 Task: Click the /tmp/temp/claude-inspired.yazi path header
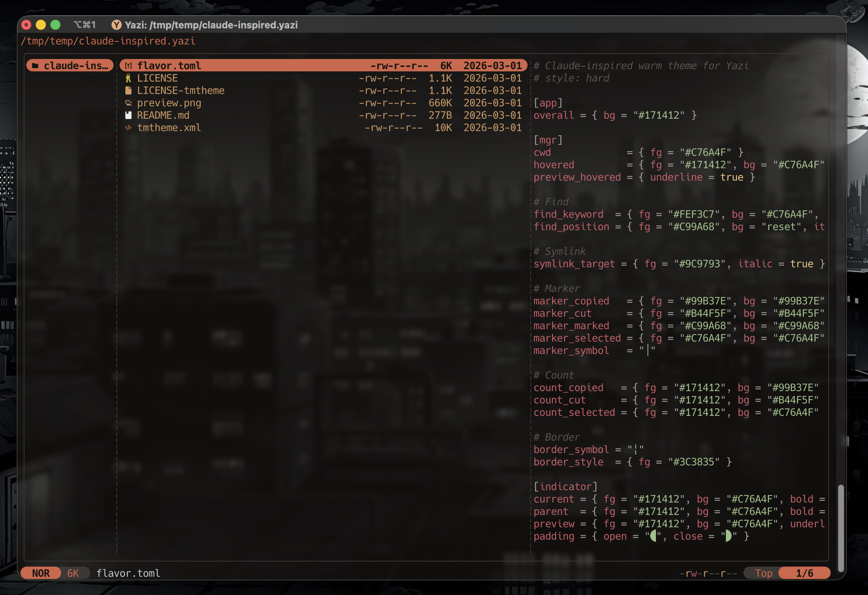[x=108, y=41]
